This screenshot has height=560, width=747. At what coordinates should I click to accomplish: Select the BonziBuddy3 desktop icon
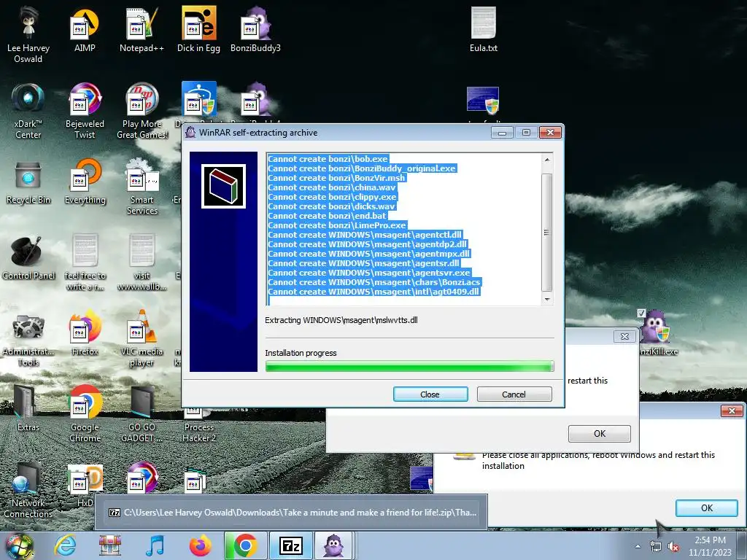tap(255, 31)
